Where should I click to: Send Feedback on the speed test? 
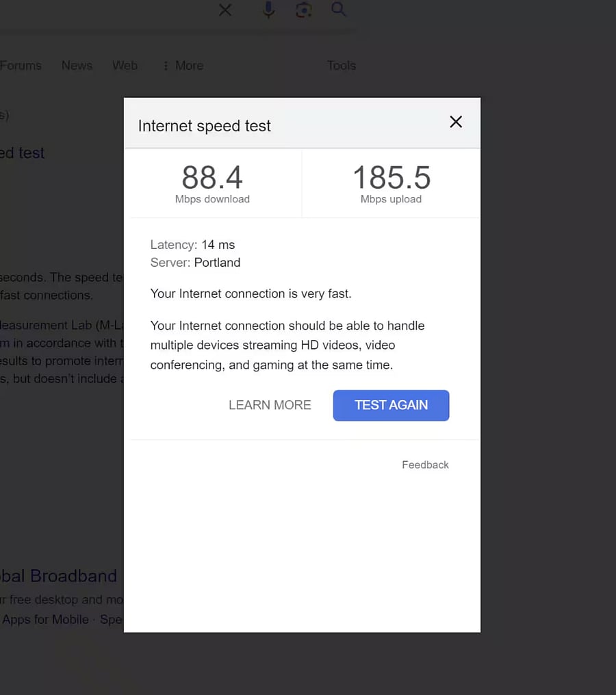pyautogui.click(x=425, y=464)
